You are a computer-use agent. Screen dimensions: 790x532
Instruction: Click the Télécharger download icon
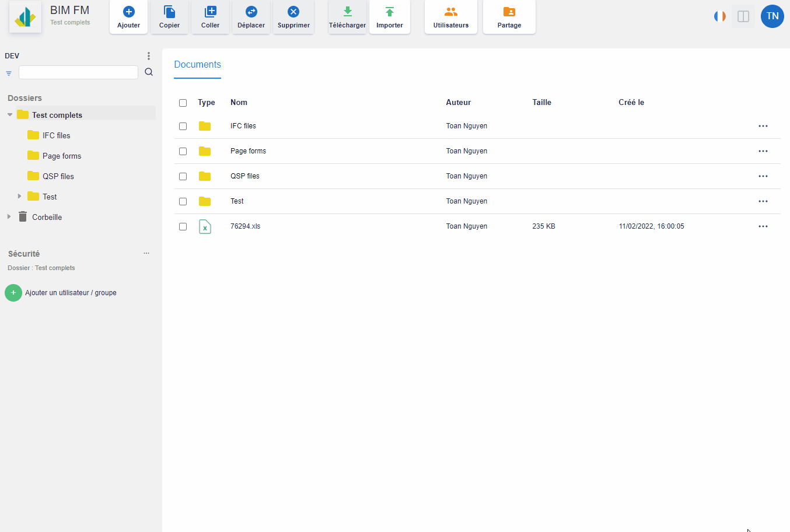tap(347, 12)
